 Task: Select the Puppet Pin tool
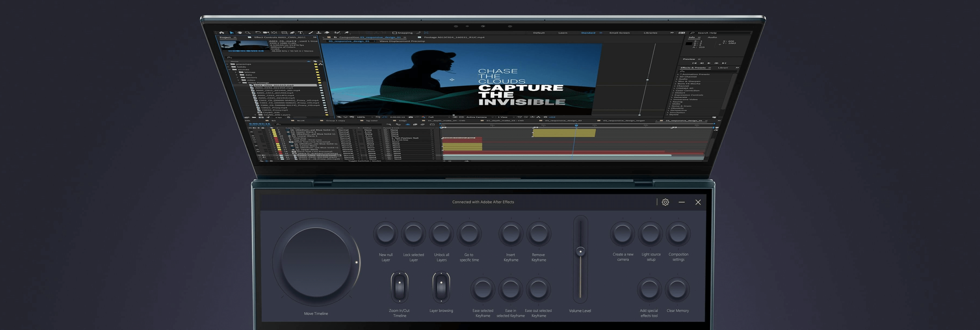347,33
